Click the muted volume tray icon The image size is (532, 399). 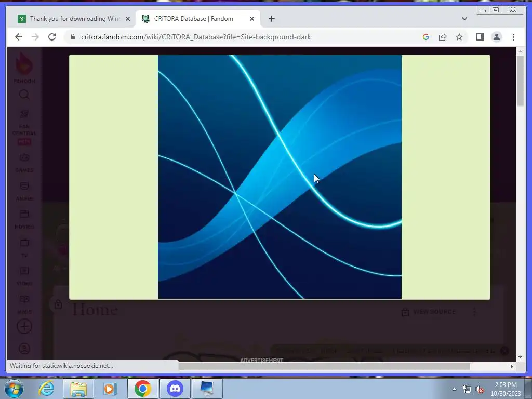pyautogui.click(x=480, y=390)
